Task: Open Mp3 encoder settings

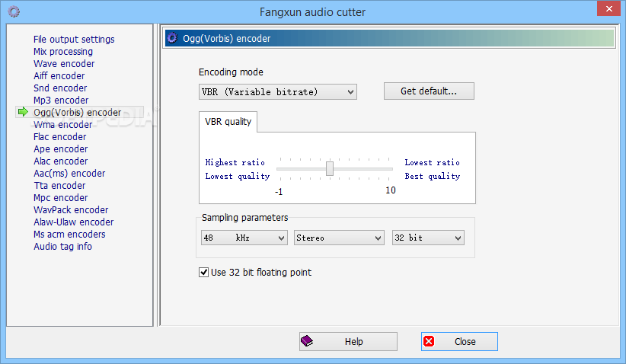Action: 61,101
